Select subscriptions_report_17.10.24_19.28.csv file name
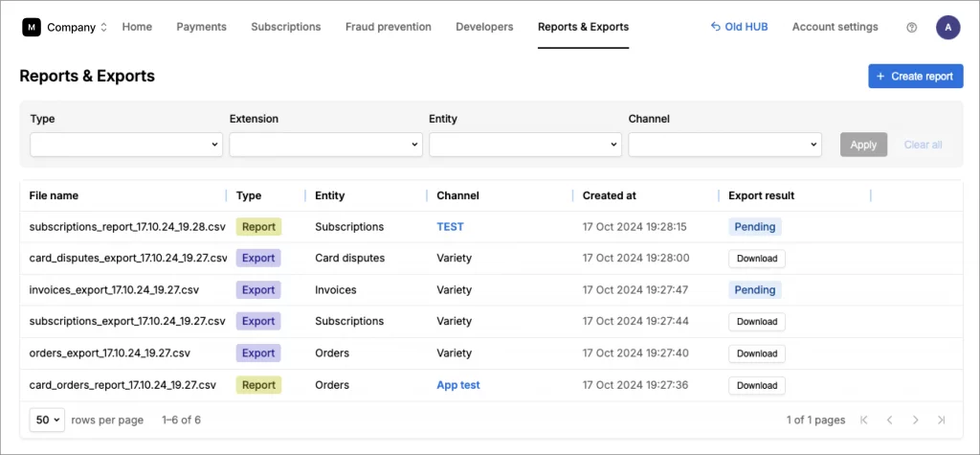980x455 pixels. [x=127, y=227]
